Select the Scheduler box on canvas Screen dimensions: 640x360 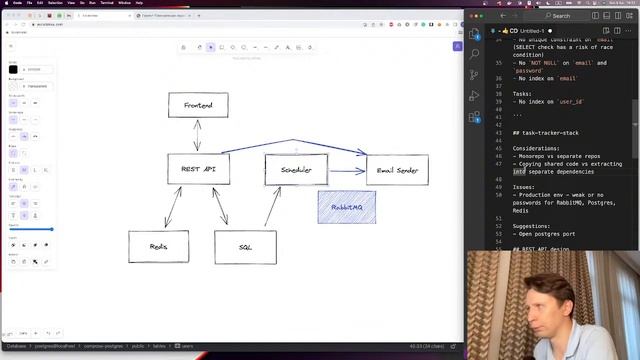[296, 169]
